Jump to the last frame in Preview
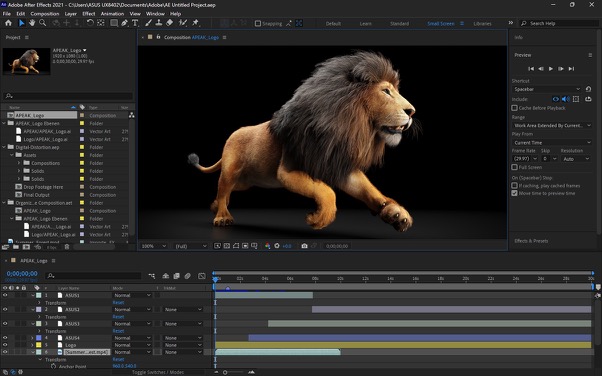The width and height of the screenshot is (602, 376). pos(571,69)
